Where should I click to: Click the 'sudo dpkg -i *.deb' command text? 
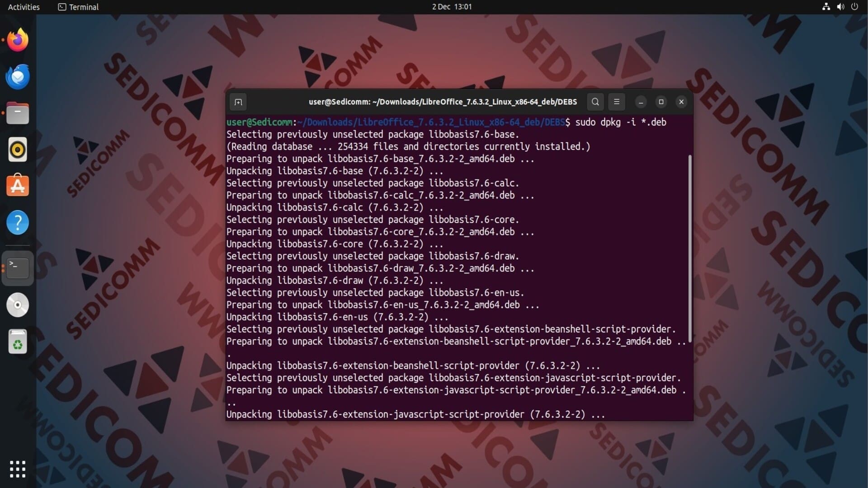621,122
